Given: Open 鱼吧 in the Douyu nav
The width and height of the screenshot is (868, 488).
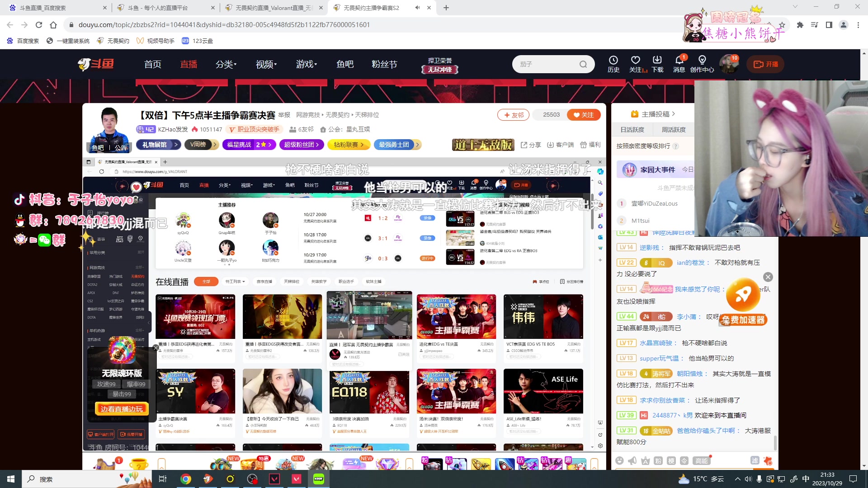Looking at the screenshot, I should tap(345, 64).
